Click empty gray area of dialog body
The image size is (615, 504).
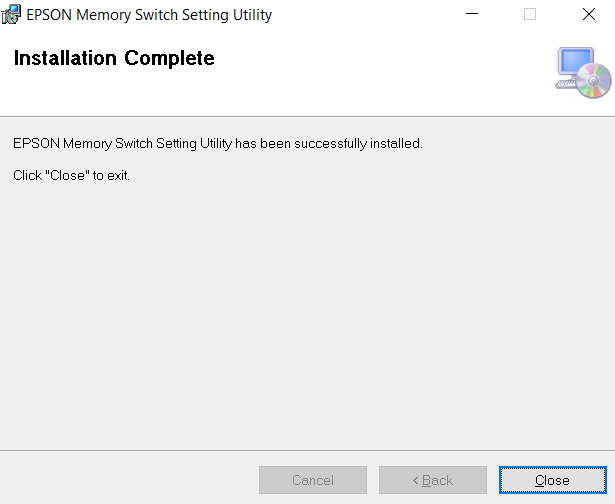[300, 320]
